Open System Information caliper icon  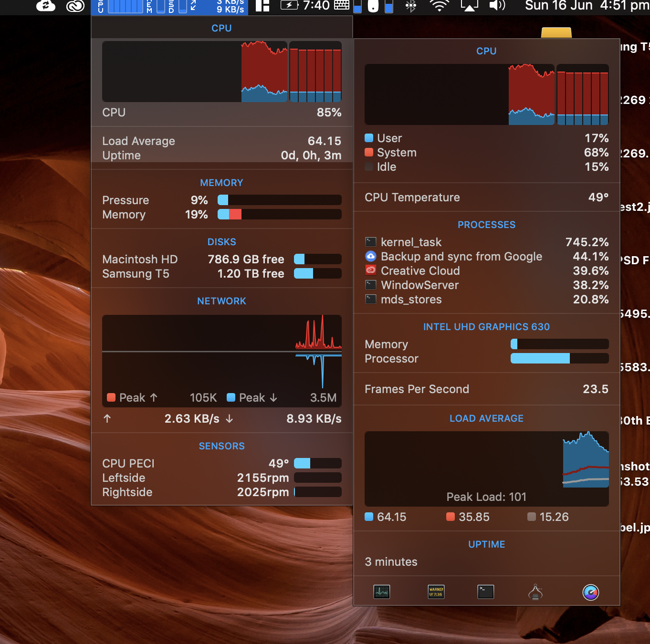pos(535,592)
